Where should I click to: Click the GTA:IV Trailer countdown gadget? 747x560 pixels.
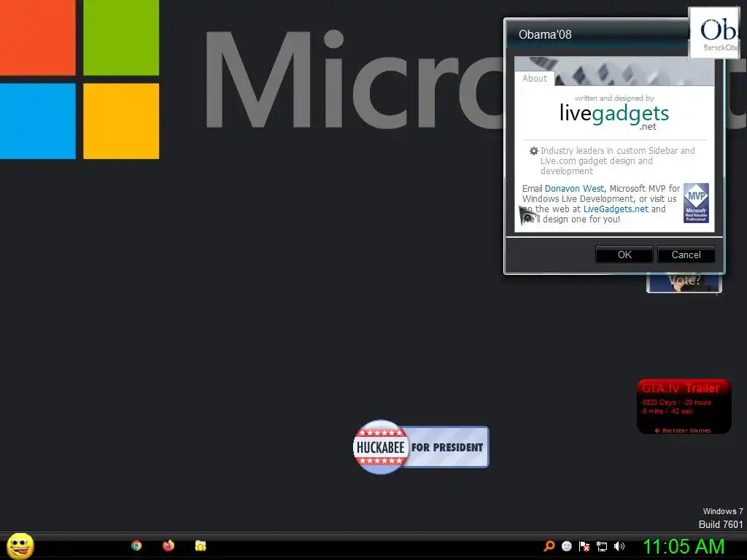click(684, 406)
